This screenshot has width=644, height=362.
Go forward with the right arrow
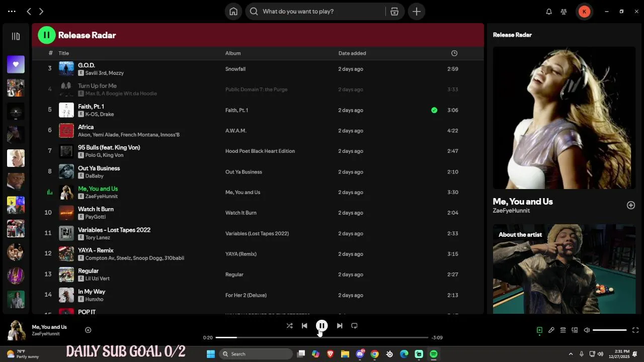[41, 12]
